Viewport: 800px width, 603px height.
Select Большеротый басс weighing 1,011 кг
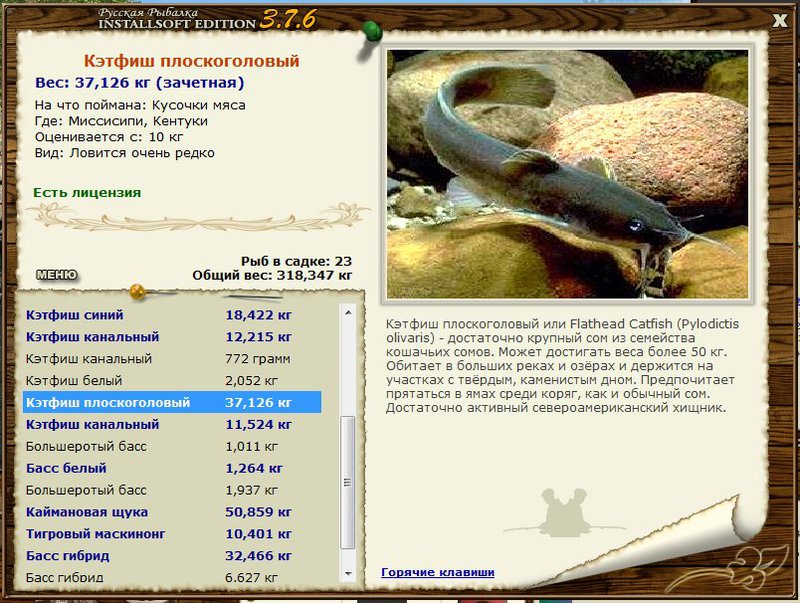coord(172,446)
